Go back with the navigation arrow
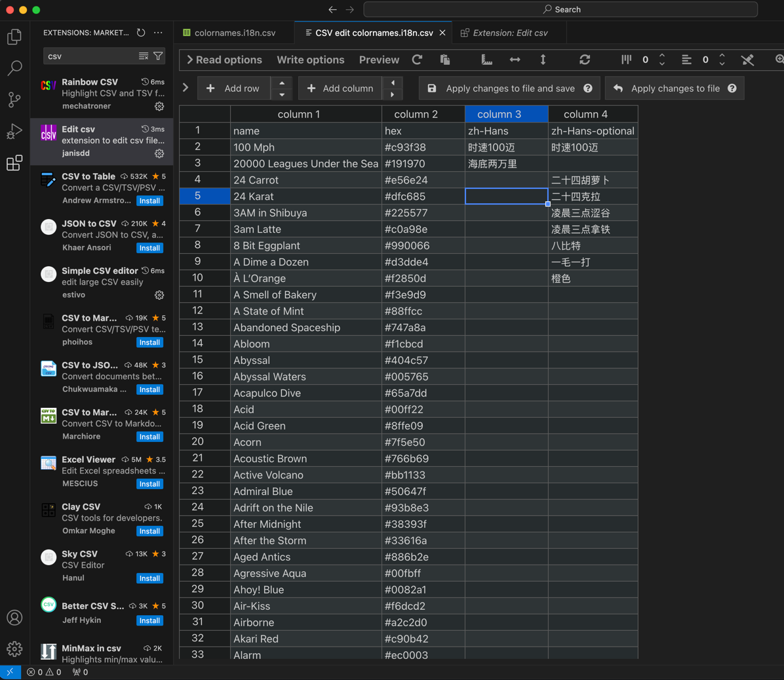The height and width of the screenshot is (680, 784). coord(332,9)
